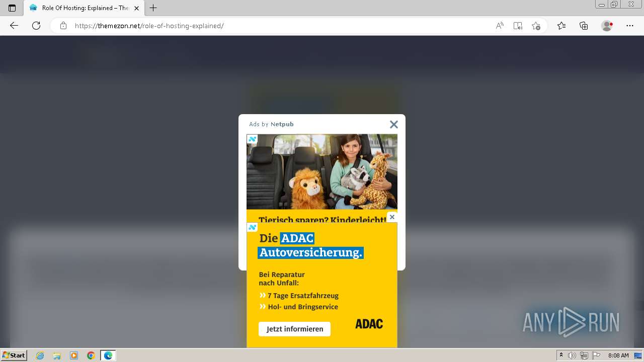Click the Hol- und Bringservice text
This screenshot has height=362, width=644.
tap(303, 307)
